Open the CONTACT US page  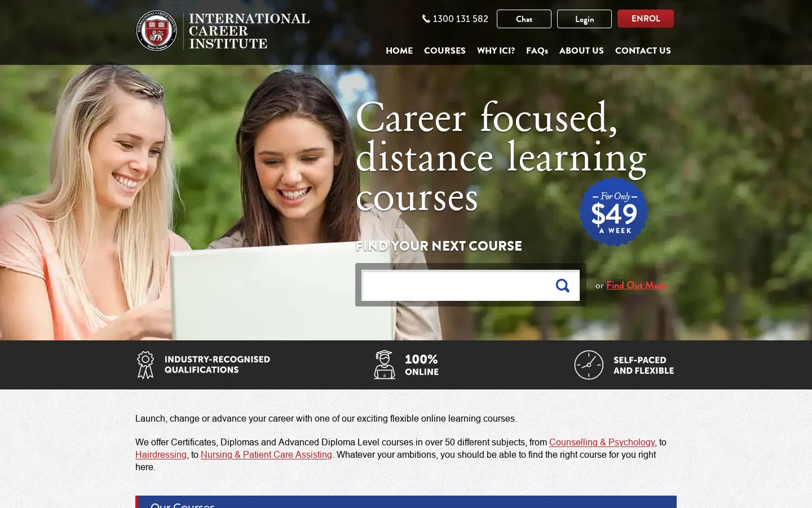(x=643, y=51)
